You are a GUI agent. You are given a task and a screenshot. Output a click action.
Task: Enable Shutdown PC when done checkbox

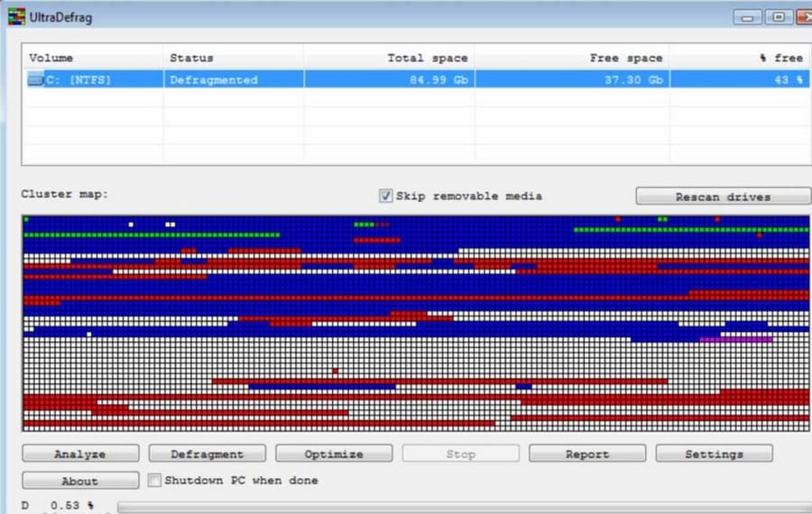pos(154,481)
